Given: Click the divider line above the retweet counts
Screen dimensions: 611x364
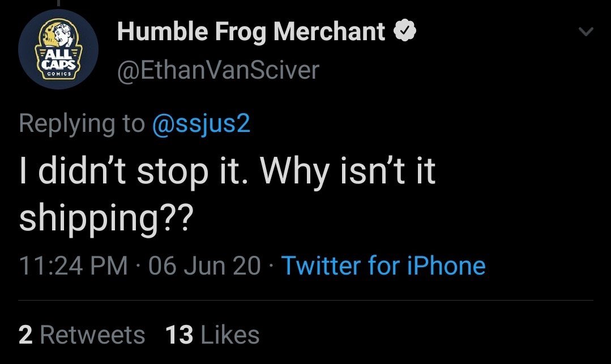Looking at the screenshot, I should pyautogui.click(x=306, y=301).
